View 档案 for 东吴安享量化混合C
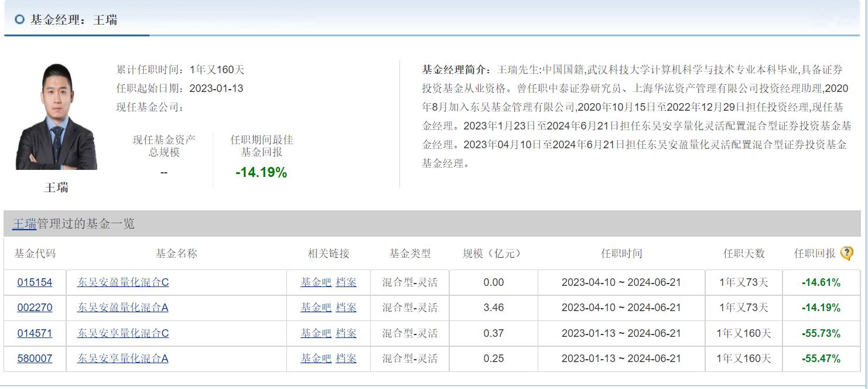The width and height of the screenshot is (868, 389). 346,333
